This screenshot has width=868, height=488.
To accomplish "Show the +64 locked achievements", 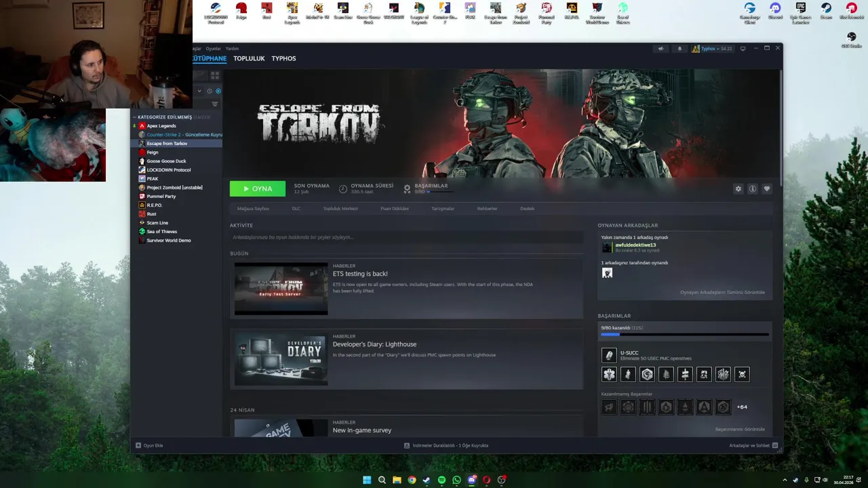I will pos(742,407).
